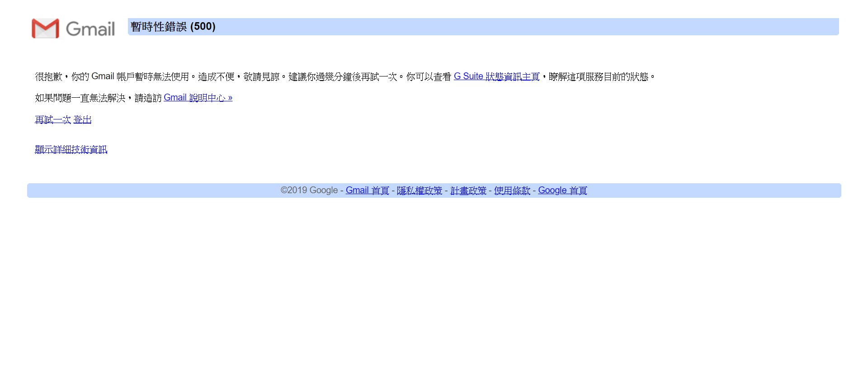
Task: Click the 暫時性錯誤 (500) heading text
Action: 173,27
